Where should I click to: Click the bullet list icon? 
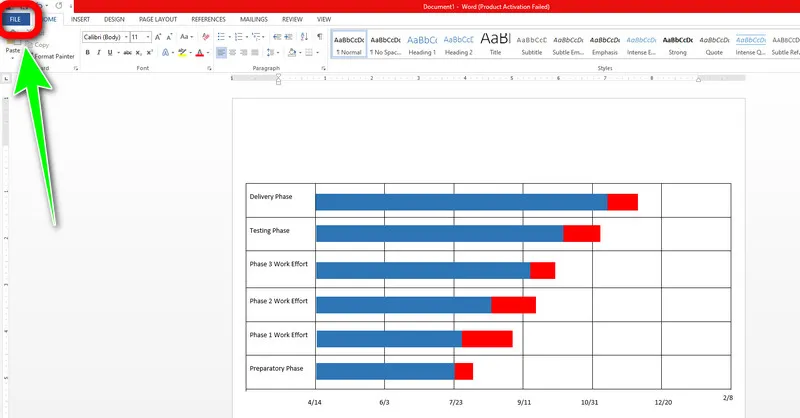(220, 37)
